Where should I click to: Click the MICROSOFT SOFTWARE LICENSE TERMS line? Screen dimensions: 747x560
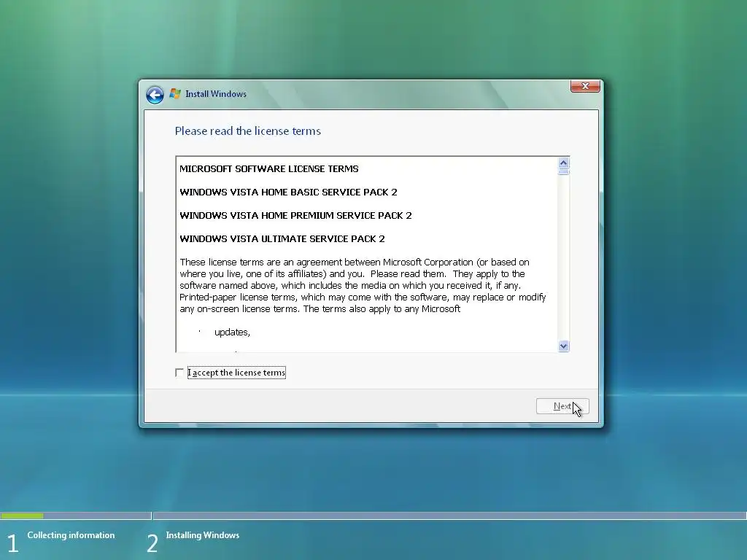[268, 168]
